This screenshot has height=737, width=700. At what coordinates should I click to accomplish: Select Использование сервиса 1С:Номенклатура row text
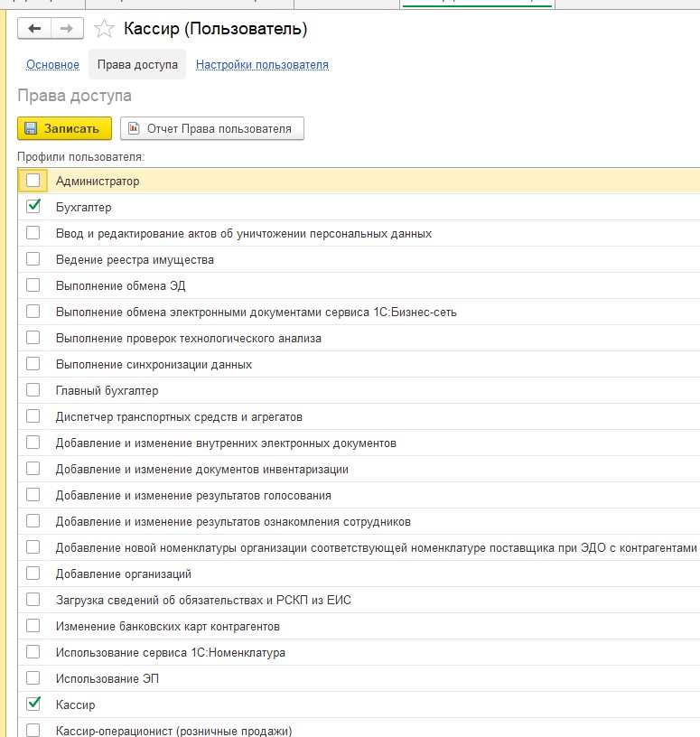pyautogui.click(x=170, y=652)
